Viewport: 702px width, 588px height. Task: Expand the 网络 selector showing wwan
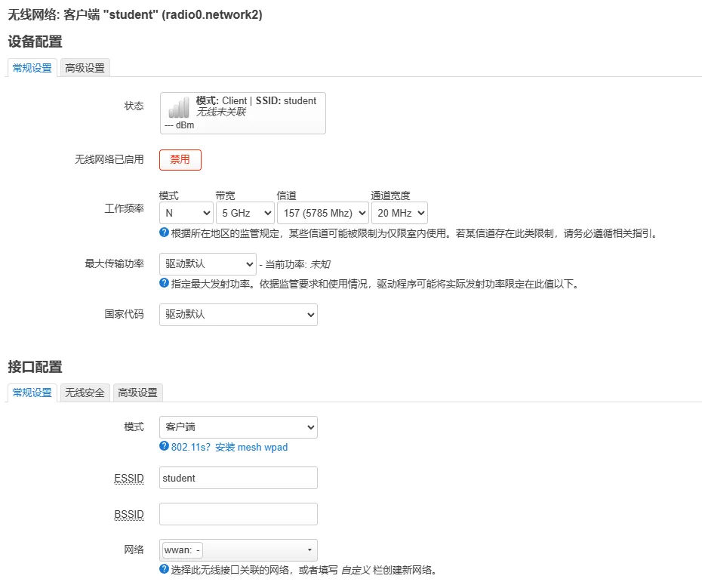click(x=238, y=550)
